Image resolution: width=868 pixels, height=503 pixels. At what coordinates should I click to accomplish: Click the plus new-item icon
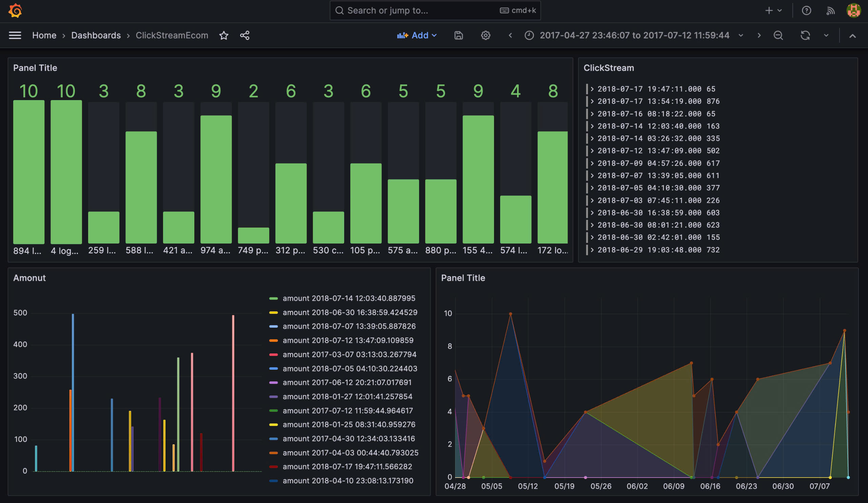(x=769, y=10)
